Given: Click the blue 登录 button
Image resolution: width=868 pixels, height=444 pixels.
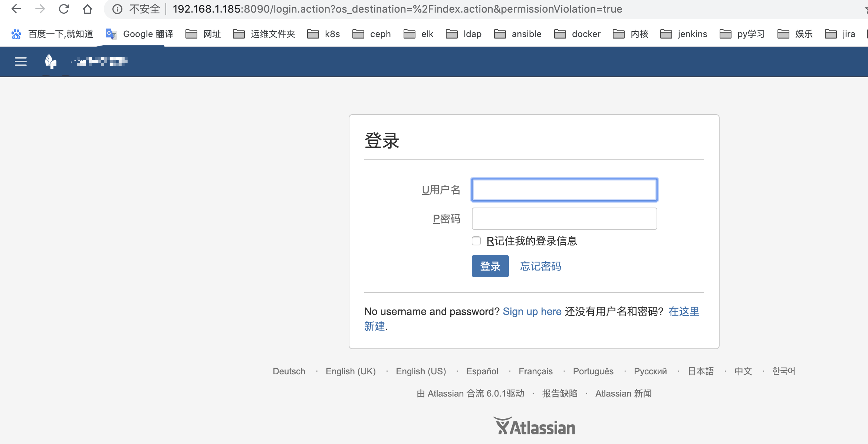Looking at the screenshot, I should tap(490, 266).
